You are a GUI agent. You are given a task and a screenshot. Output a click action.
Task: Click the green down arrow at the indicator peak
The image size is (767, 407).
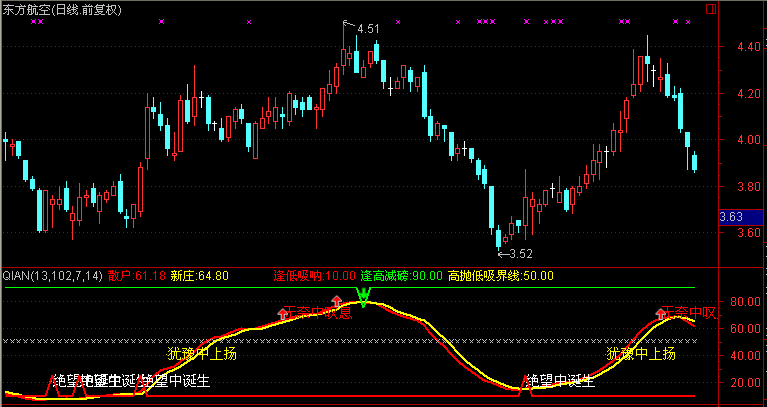pos(363,296)
